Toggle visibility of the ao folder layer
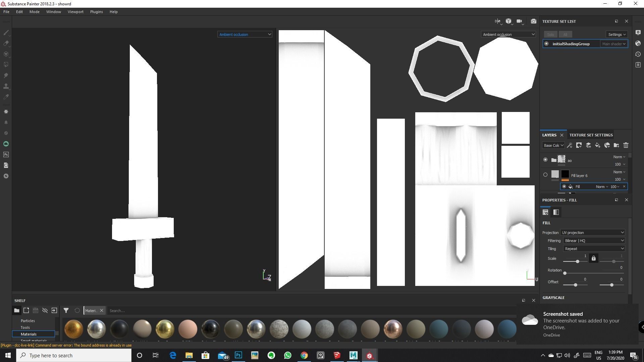 click(x=545, y=160)
